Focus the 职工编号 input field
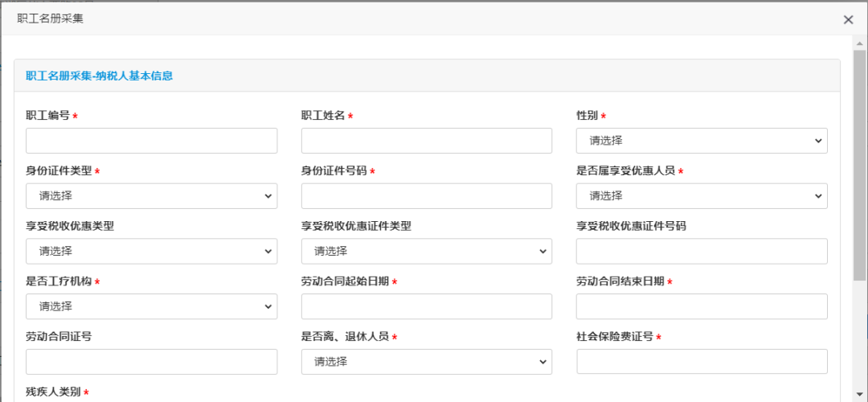Image resolution: width=868 pixels, height=402 pixels. pyautogui.click(x=152, y=141)
